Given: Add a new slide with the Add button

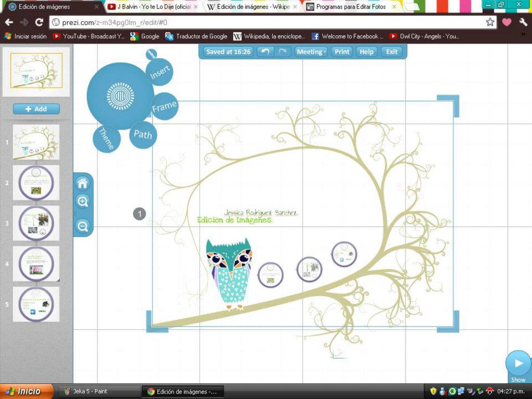Looking at the screenshot, I should pyautogui.click(x=35, y=109).
